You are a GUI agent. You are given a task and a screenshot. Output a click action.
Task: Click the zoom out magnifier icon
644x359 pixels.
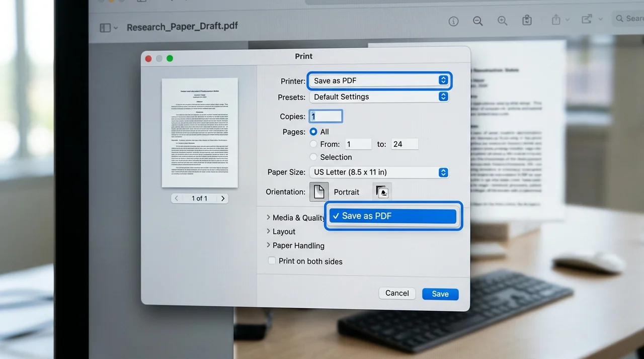coord(478,21)
